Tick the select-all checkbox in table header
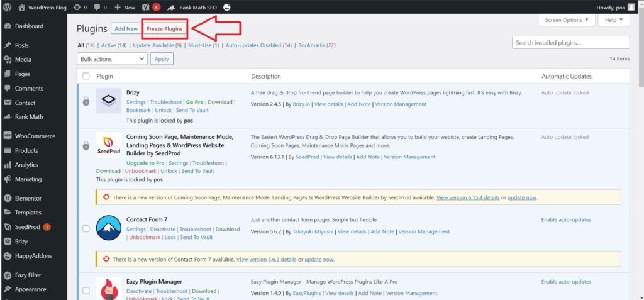 pyautogui.click(x=86, y=76)
